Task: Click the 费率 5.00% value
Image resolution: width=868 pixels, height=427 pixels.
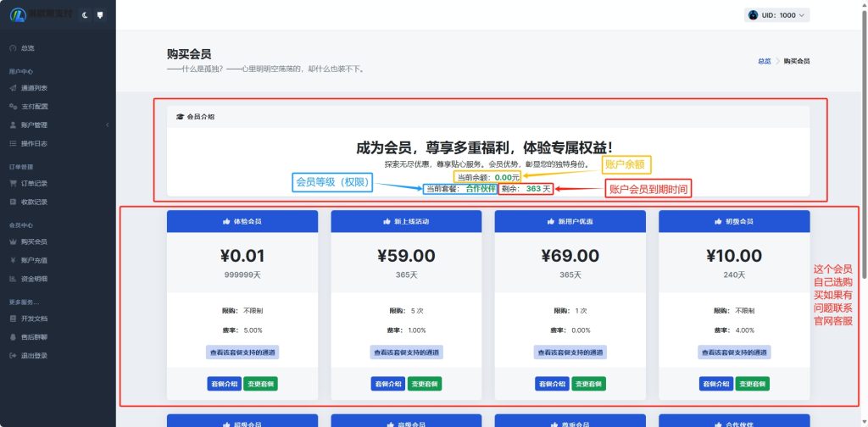Action: (x=253, y=330)
